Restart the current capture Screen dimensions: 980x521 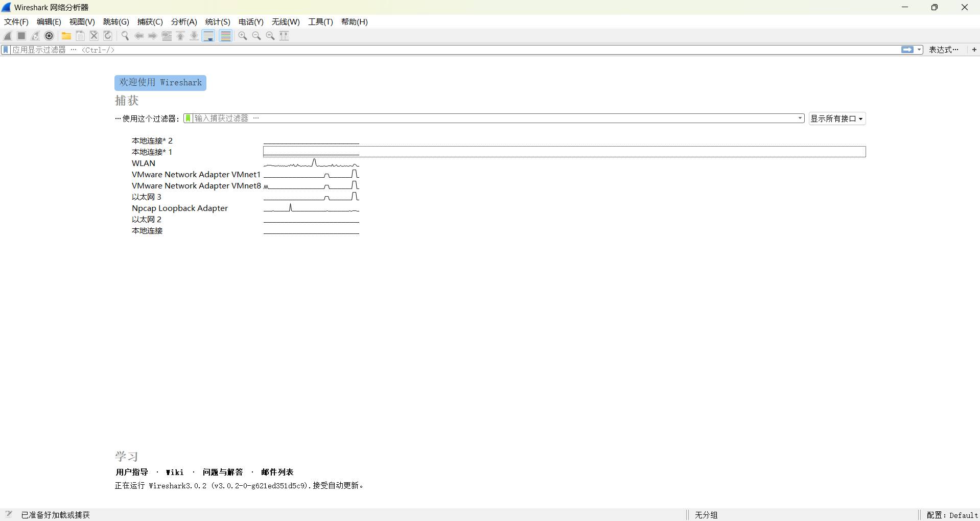(x=35, y=36)
